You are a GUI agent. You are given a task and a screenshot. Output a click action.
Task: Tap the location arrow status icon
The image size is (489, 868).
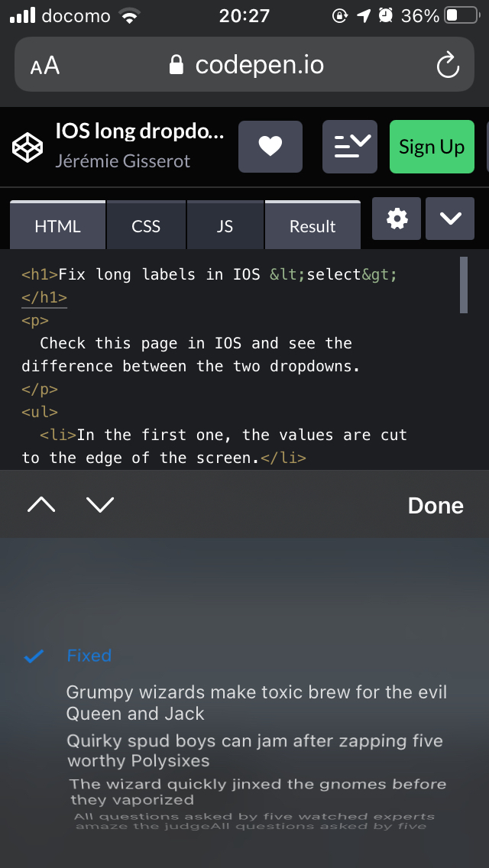363,15
